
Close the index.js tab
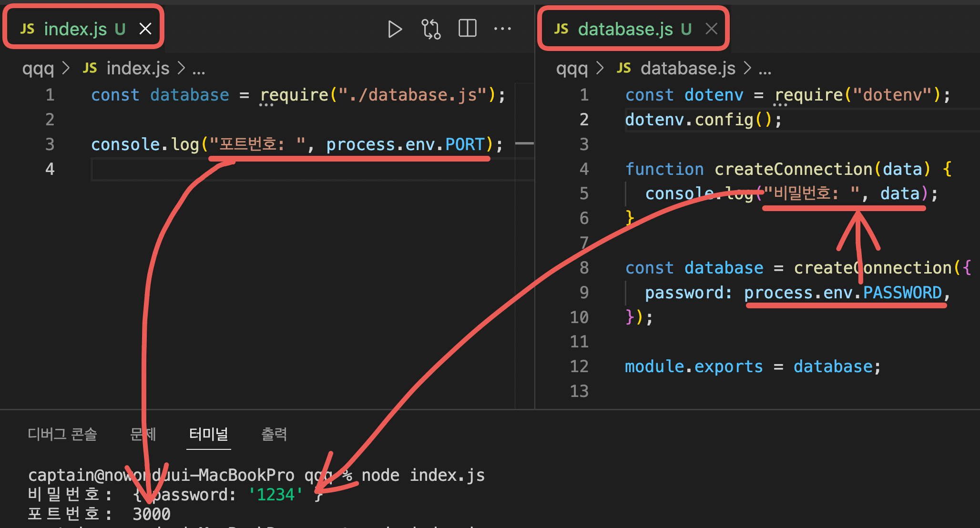[x=145, y=29]
